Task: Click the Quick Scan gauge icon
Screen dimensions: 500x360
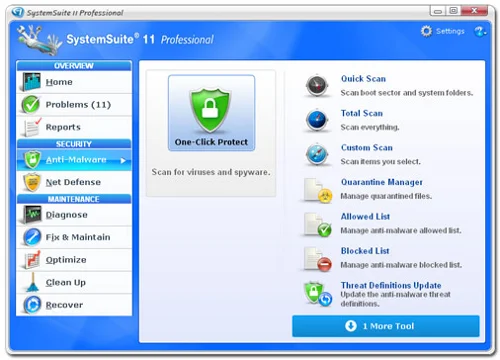Action: (317, 86)
